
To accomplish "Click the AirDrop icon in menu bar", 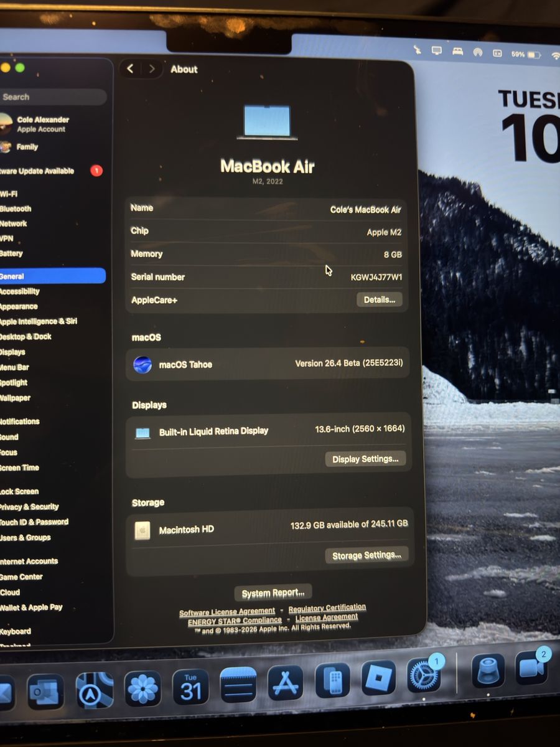I will (x=478, y=52).
